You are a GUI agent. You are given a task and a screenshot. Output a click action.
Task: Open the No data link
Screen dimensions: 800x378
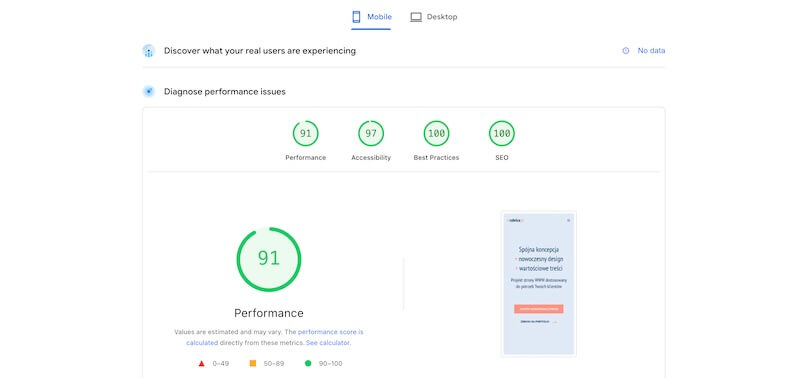click(651, 51)
